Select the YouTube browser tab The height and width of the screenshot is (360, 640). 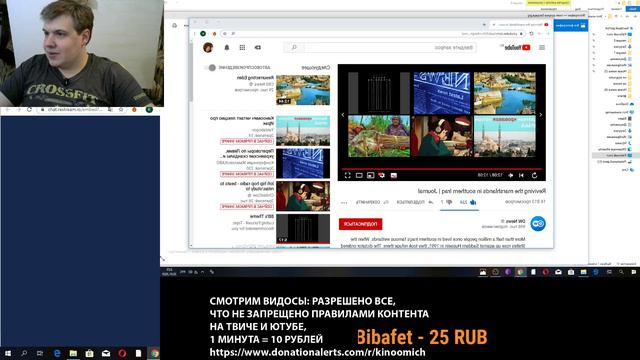pyautogui.click(x=519, y=24)
